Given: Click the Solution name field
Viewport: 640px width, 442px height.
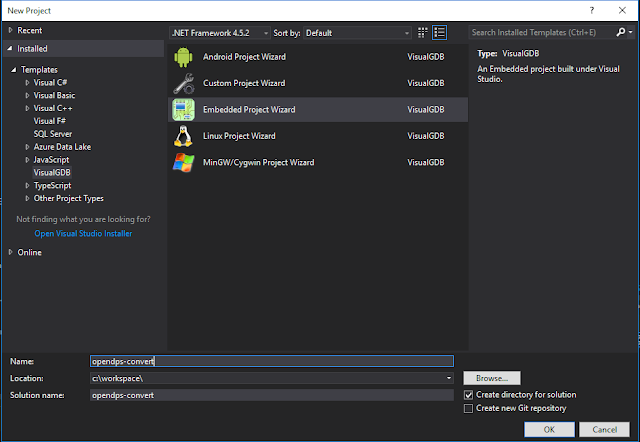Looking at the screenshot, I should pyautogui.click(x=272, y=395).
